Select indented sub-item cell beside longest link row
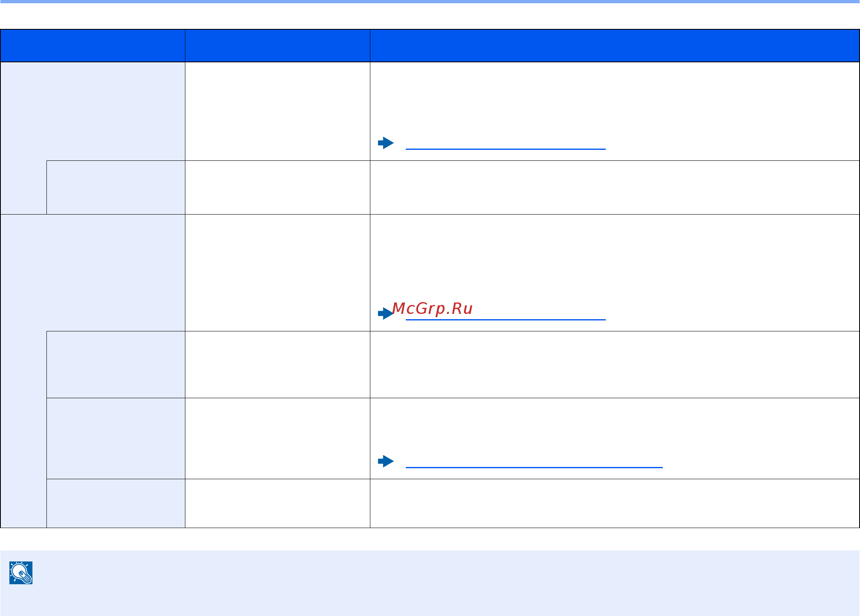This screenshot has height=616, width=860. [116, 438]
